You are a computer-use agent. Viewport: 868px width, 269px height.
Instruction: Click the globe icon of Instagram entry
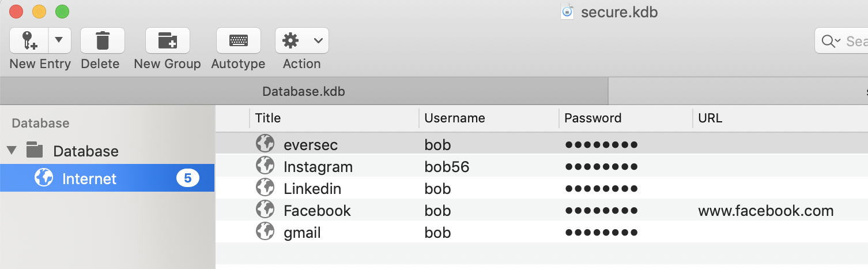point(265,165)
